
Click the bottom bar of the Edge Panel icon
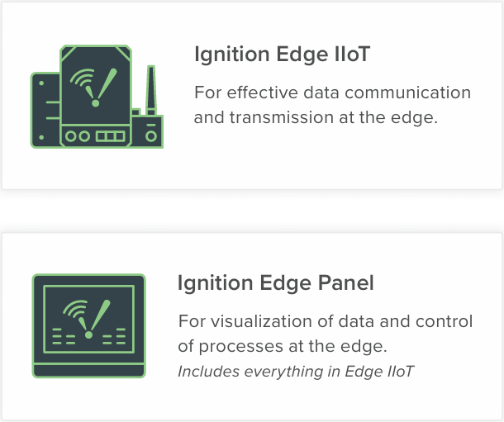[x=88, y=371]
